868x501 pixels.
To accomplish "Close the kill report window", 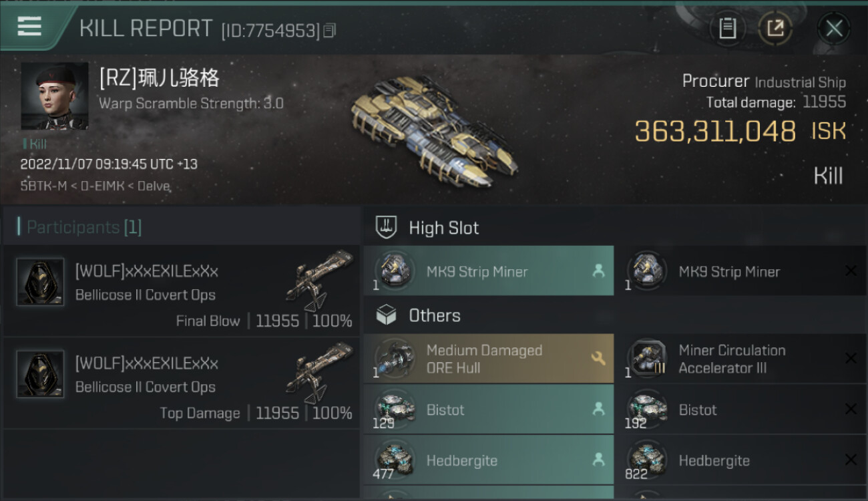I will coord(834,28).
